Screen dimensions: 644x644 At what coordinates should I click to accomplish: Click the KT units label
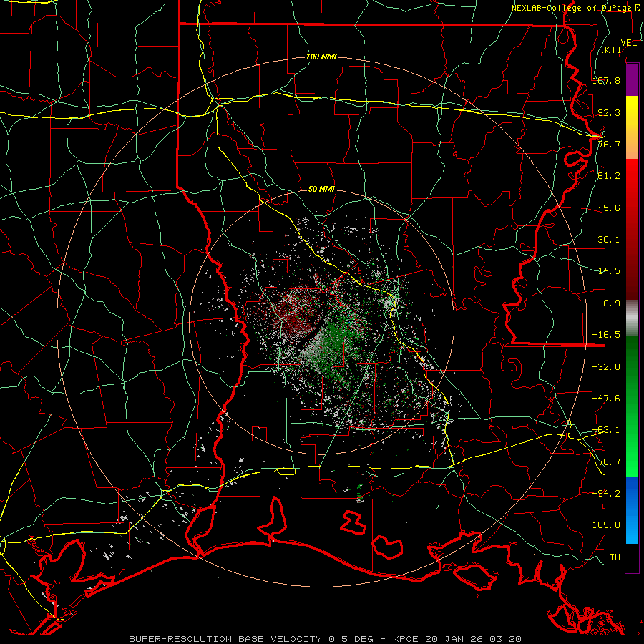pos(611,49)
